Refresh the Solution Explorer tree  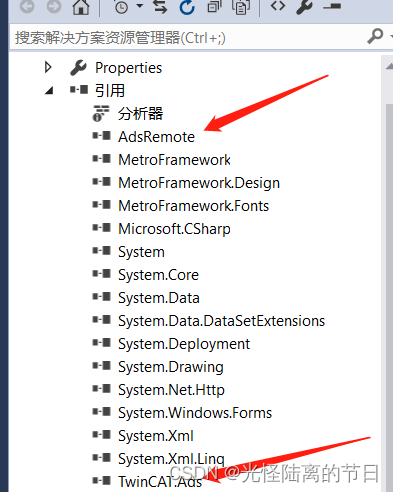187,7
